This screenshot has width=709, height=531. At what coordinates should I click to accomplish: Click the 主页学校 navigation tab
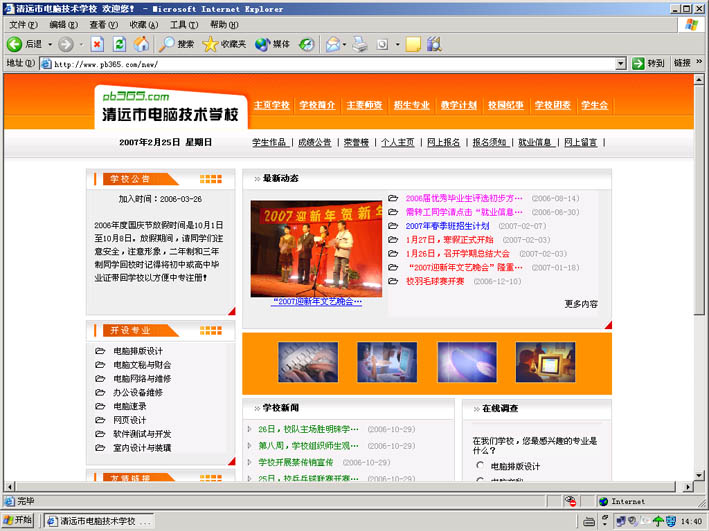(x=271, y=105)
